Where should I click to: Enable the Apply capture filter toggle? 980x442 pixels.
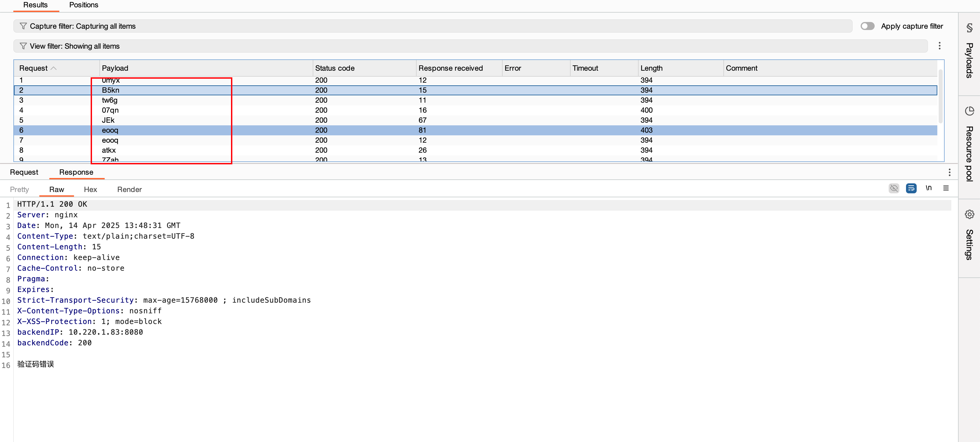pyautogui.click(x=867, y=26)
